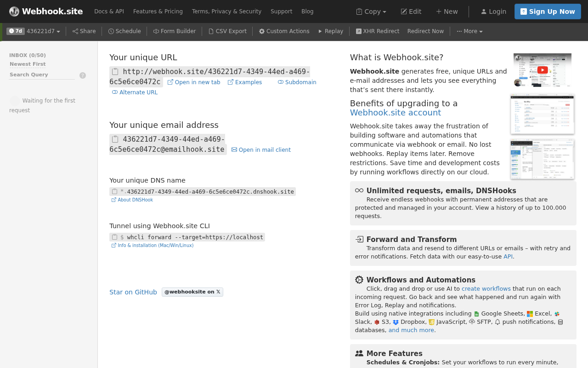Click Sign Up Now
This screenshot has height=368, width=588.
548,11
